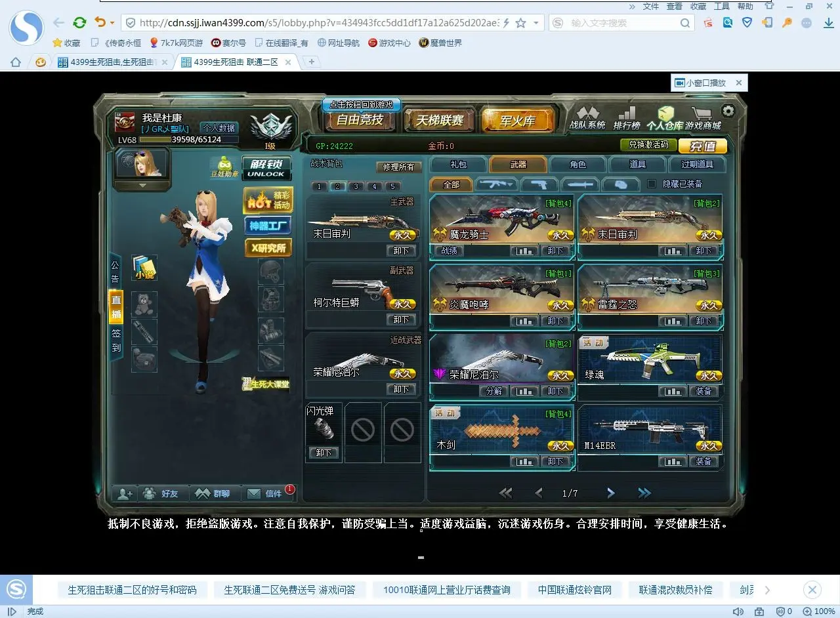Open undo button dropdown arrow
840x618 pixels.
click(x=112, y=23)
